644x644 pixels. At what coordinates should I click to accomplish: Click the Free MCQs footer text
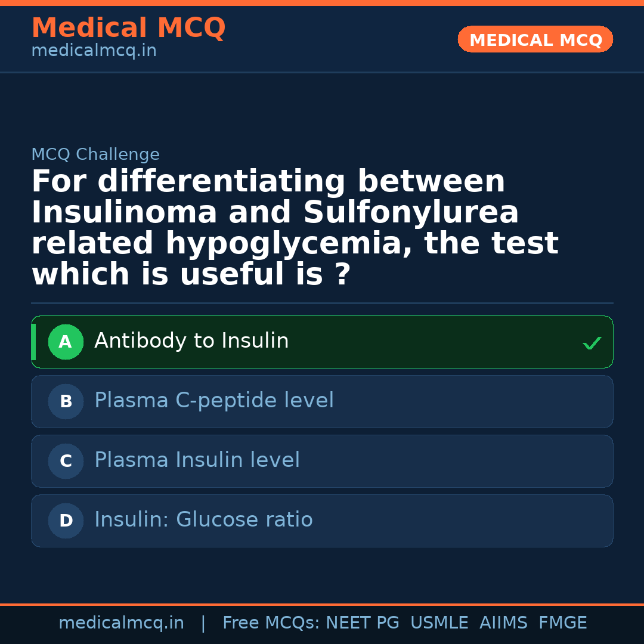(x=271, y=623)
